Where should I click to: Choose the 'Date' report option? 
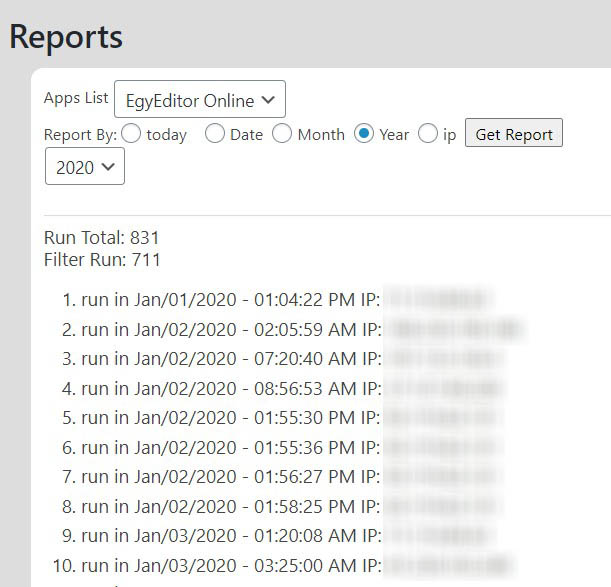coord(215,134)
